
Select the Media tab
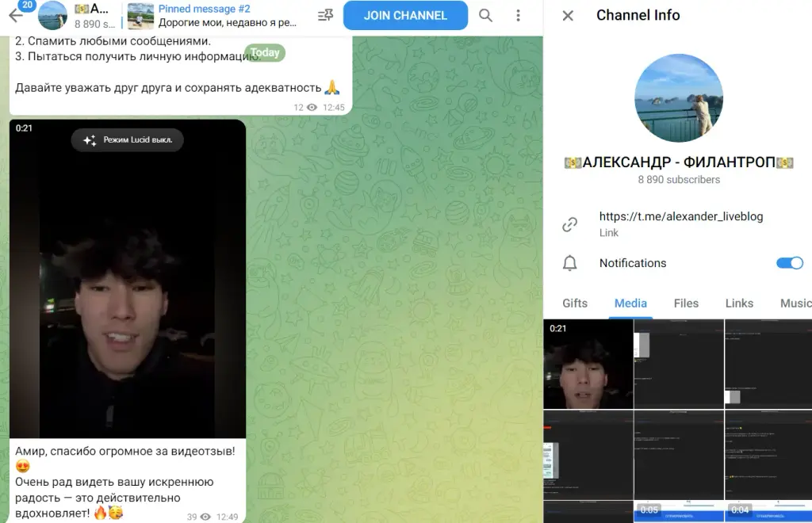(x=630, y=303)
